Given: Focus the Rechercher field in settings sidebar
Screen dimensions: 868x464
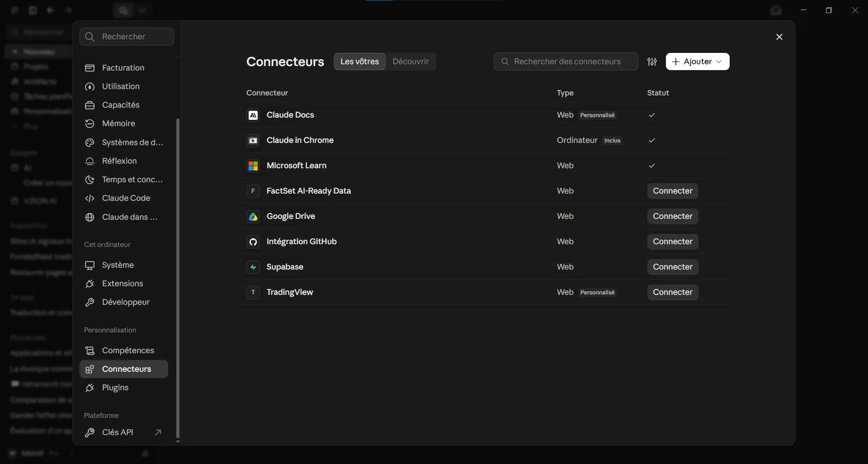Looking at the screenshot, I should pyautogui.click(x=127, y=37).
